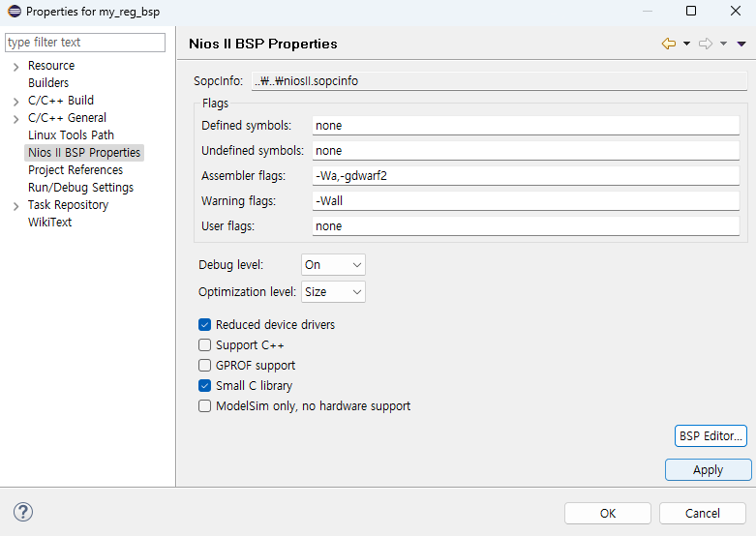
Task: Expand the C/C++ General node
Action: pos(15,119)
